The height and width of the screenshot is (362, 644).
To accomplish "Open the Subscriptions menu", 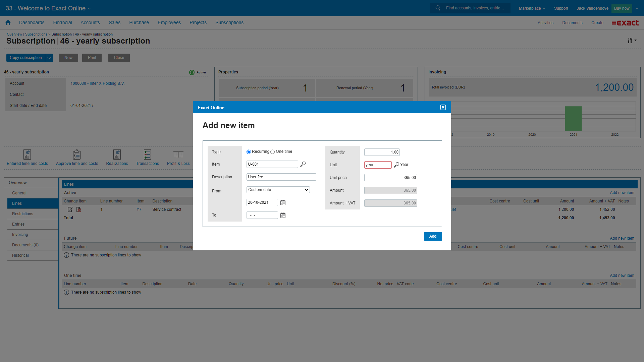I will (x=229, y=22).
